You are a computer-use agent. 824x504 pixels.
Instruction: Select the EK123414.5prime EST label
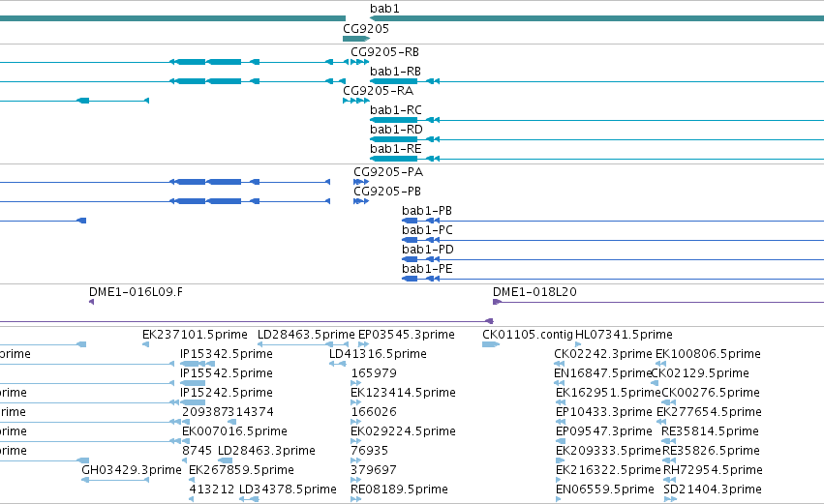(x=403, y=393)
